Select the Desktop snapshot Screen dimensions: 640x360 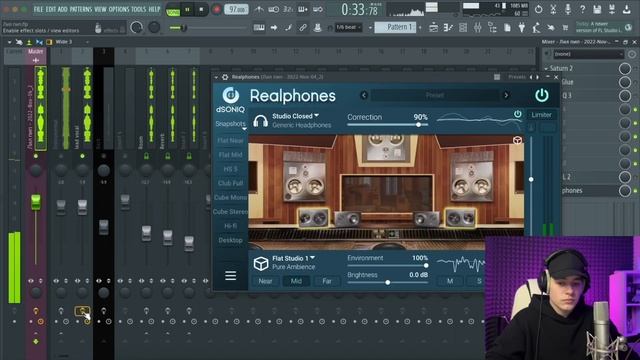230,240
